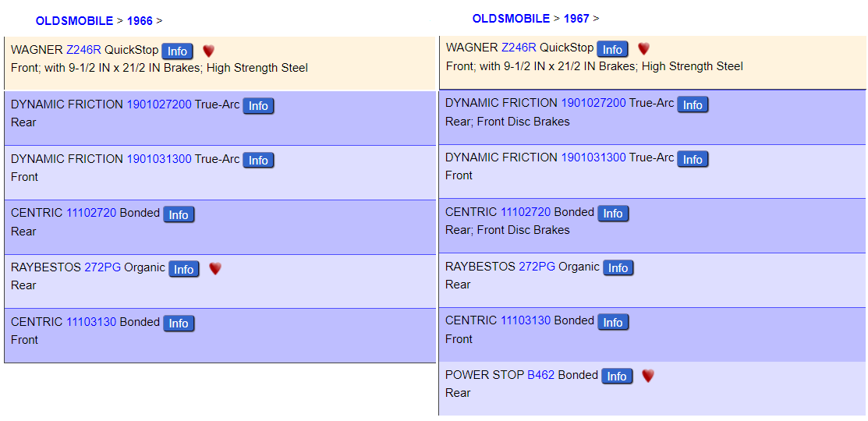Click heart icon beside 1966 Wagner Z246R
The height and width of the screenshot is (421, 868).
(208, 51)
